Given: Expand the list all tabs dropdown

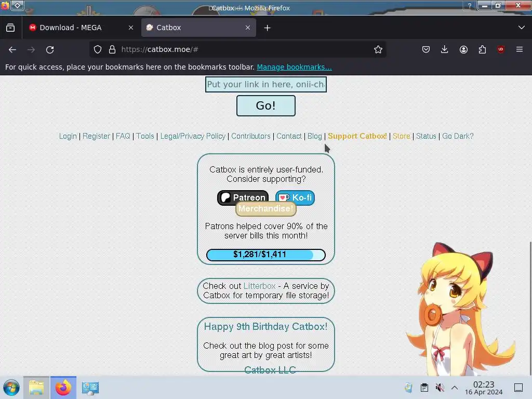Looking at the screenshot, I should tap(522, 28).
